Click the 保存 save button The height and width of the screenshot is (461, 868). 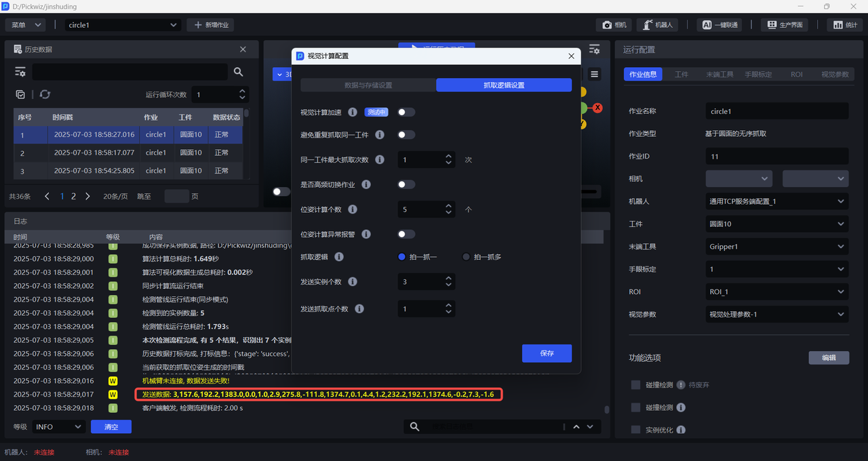point(547,353)
